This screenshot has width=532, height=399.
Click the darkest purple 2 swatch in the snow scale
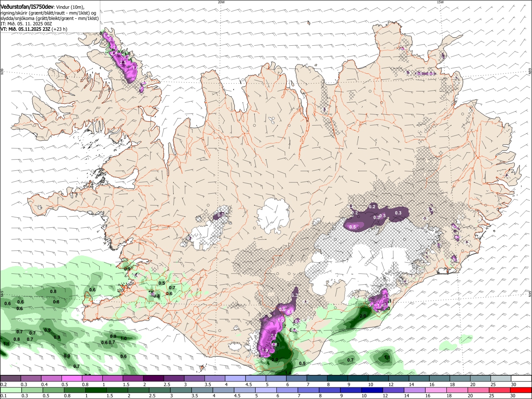pos(153,379)
